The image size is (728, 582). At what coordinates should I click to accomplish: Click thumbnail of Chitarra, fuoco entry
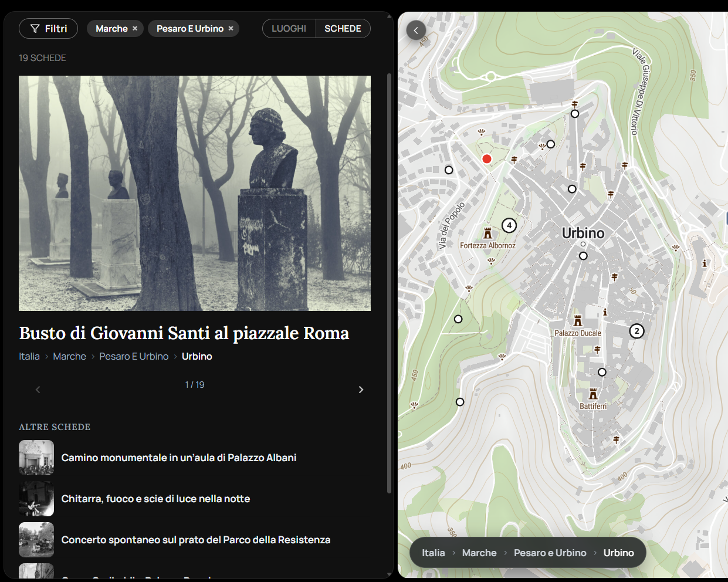click(36, 499)
